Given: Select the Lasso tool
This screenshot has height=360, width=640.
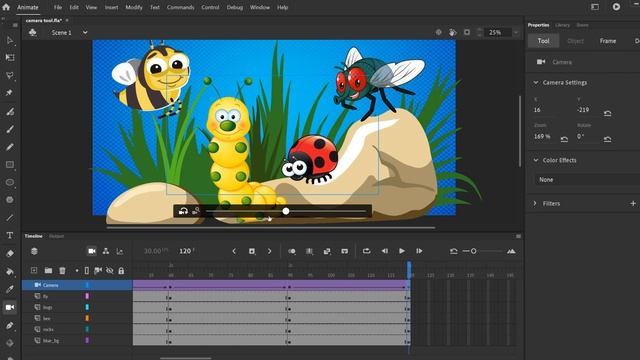Looking at the screenshot, I should point(10,76).
